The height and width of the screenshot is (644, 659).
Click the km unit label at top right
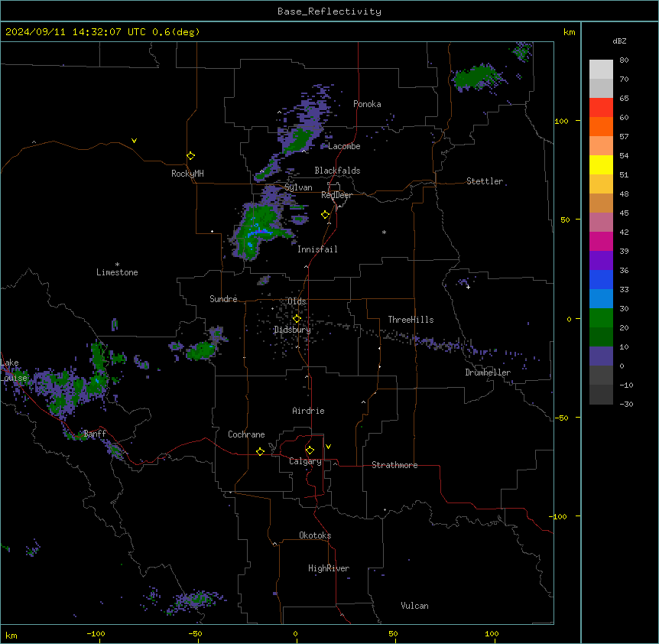(x=569, y=32)
